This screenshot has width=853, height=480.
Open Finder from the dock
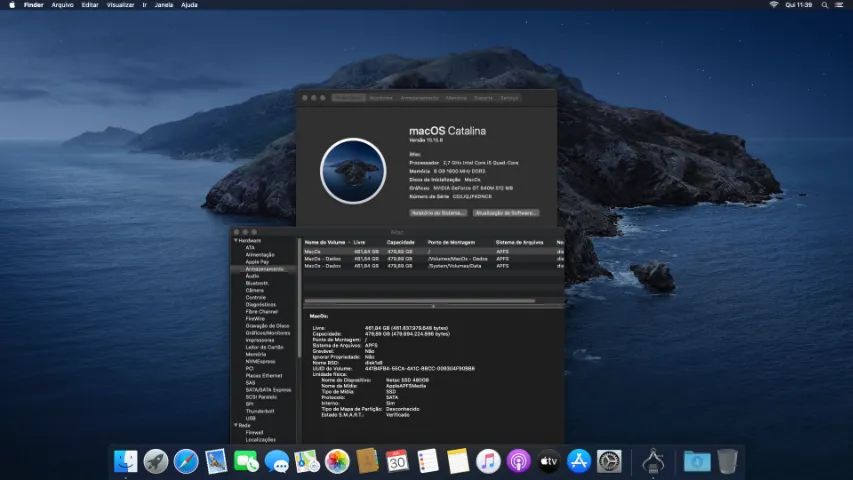tap(126, 461)
